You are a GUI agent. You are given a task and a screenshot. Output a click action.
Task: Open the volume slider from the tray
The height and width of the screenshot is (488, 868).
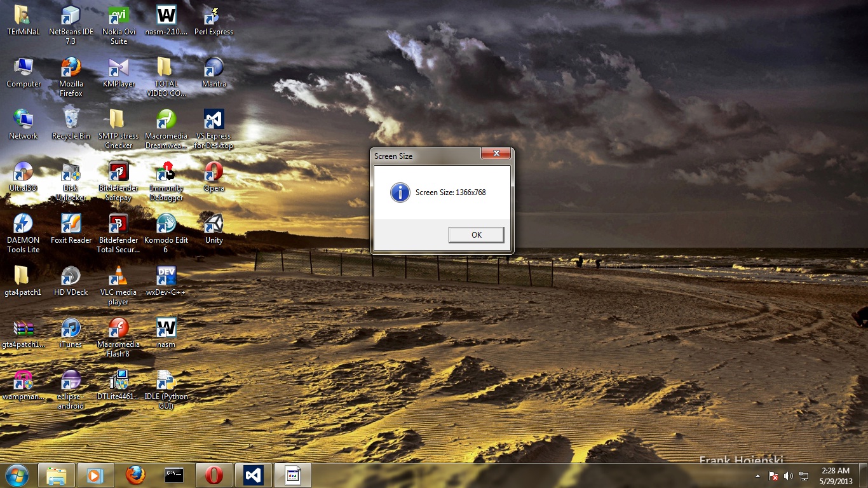[789, 475]
